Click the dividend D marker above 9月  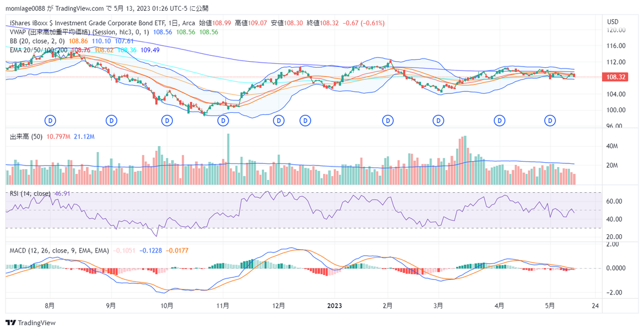point(112,120)
